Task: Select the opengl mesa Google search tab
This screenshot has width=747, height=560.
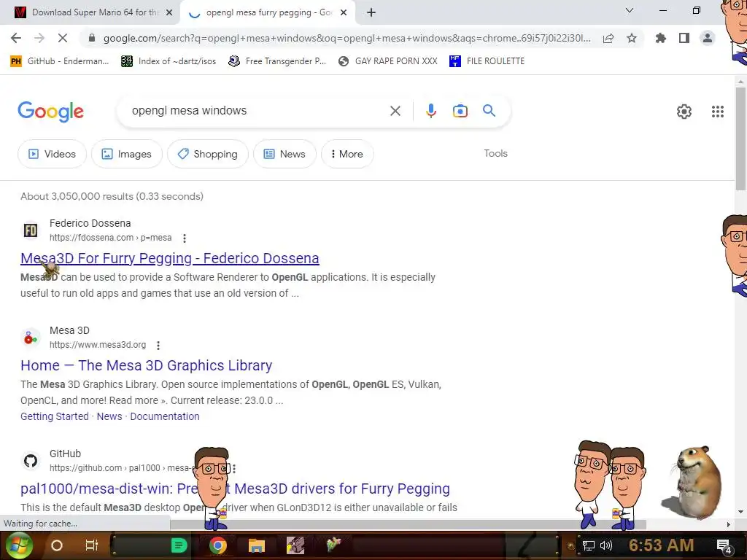Action: coord(268,12)
